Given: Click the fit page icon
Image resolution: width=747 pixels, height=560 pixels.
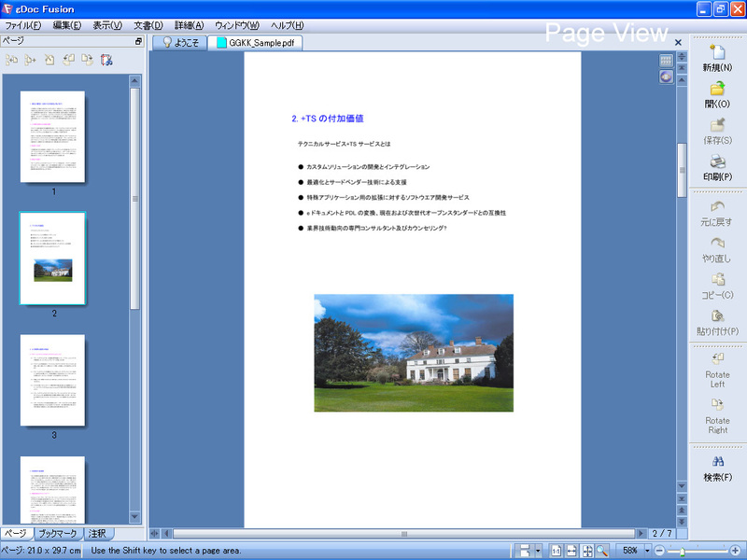Looking at the screenshot, I should click(587, 551).
